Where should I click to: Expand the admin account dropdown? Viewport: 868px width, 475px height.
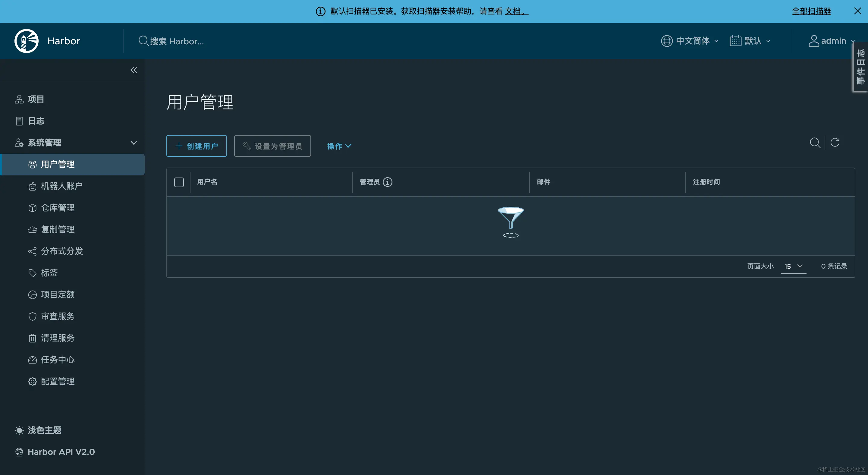click(x=832, y=41)
